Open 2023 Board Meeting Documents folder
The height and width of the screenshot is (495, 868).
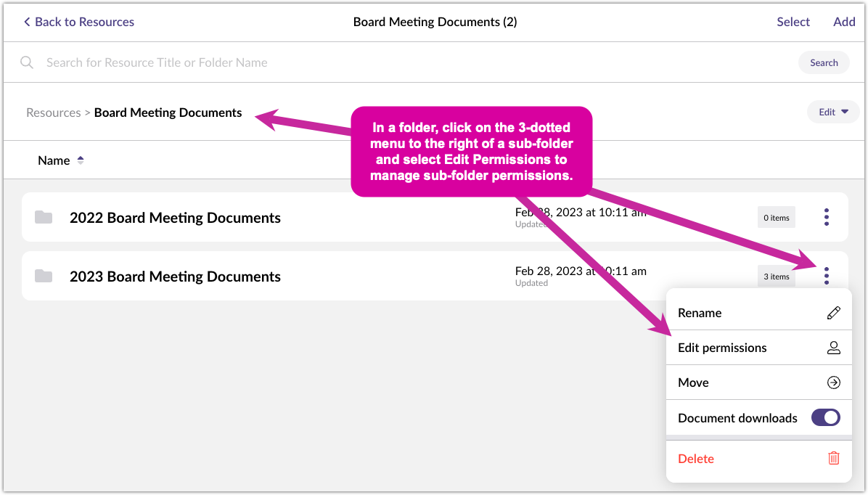[x=175, y=277]
